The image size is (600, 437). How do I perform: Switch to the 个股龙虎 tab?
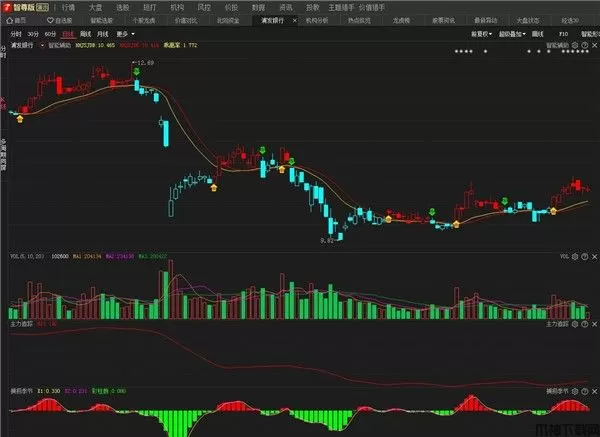click(144, 20)
